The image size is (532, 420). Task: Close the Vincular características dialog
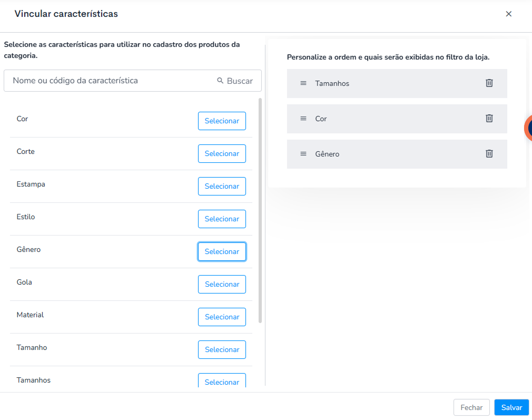[x=509, y=14]
